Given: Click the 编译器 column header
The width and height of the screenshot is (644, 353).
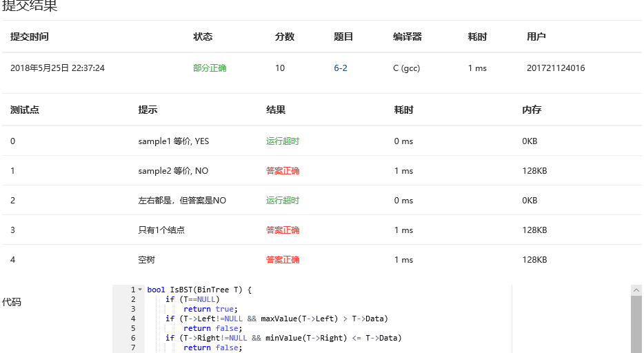Looking at the screenshot, I should point(407,37).
